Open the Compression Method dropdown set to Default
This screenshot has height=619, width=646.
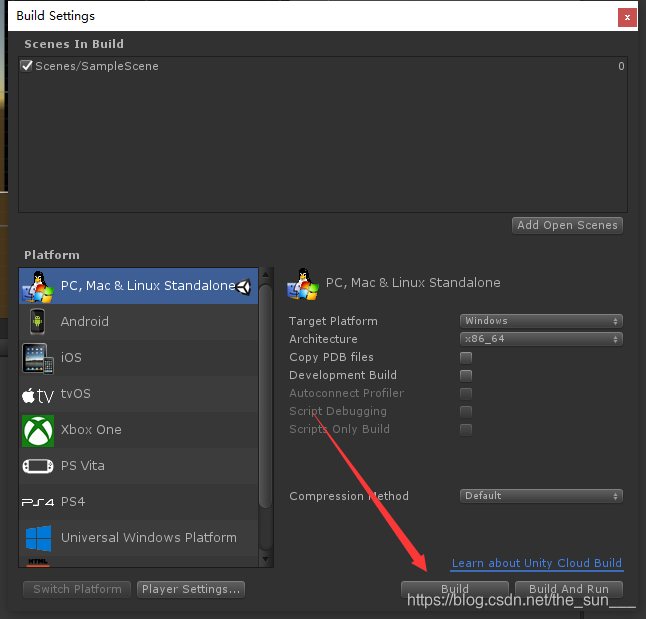(541, 496)
